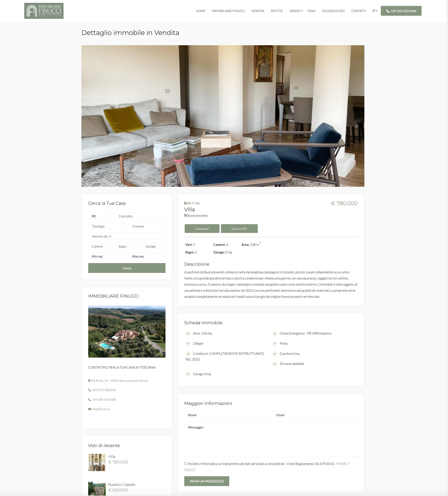This screenshot has width=448, height=496.
Task: Tick the privacy policy consent checkbox
Action: tap(186, 463)
